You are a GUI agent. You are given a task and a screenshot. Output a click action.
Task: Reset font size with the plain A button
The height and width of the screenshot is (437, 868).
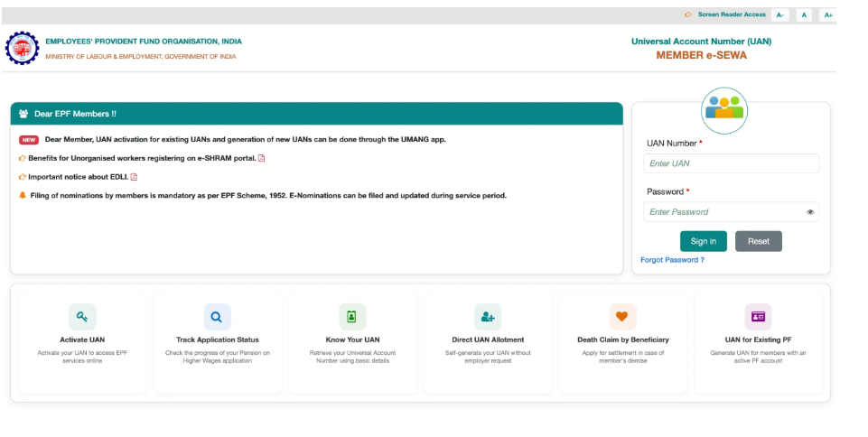pyautogui.click(x=804, y=15)
